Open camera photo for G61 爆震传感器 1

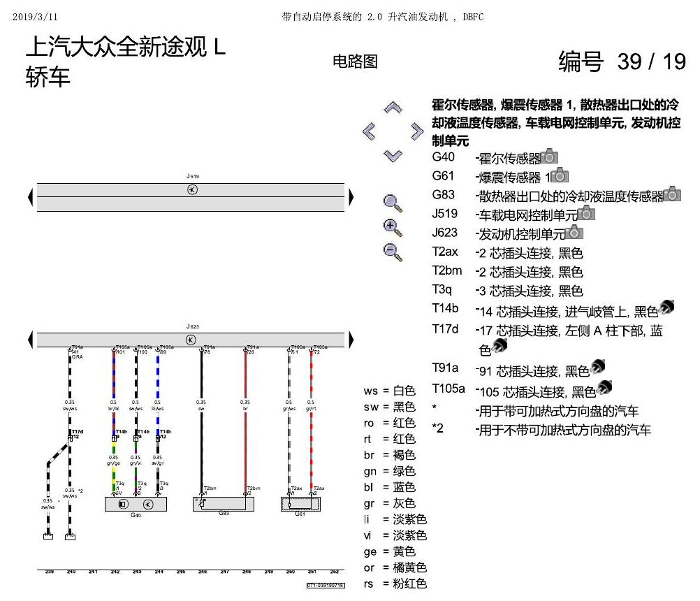pos(560,175)
